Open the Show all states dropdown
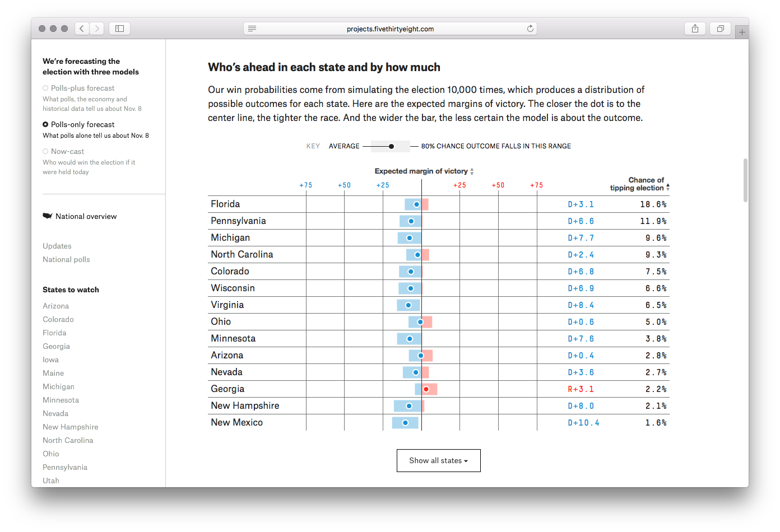The image size is (780, 532). click(x=438, y=460)
